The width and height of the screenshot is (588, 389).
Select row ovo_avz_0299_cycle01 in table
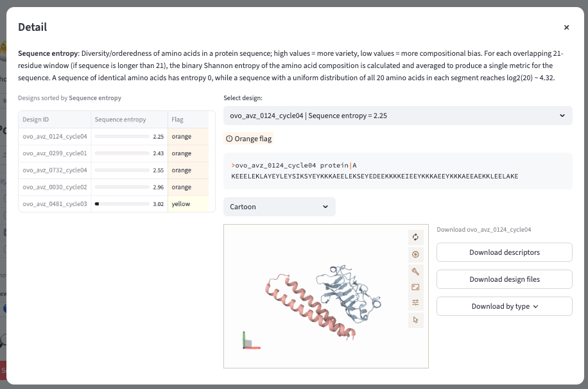click(55, 153)
